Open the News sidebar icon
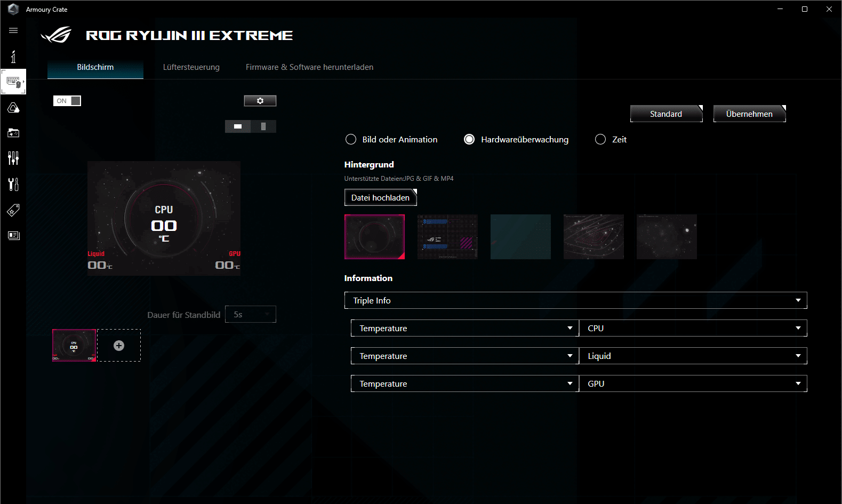This screenshot has height=504, width=842. tap(13, 235)
